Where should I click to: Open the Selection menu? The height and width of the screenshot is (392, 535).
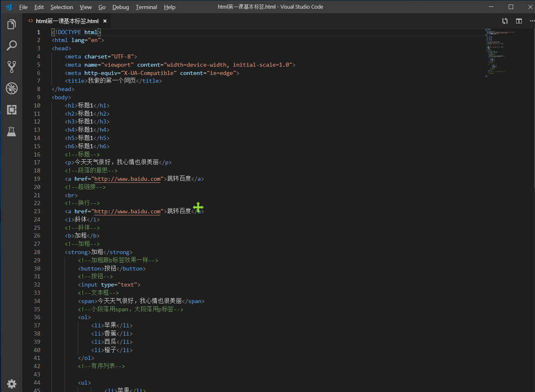62,7
